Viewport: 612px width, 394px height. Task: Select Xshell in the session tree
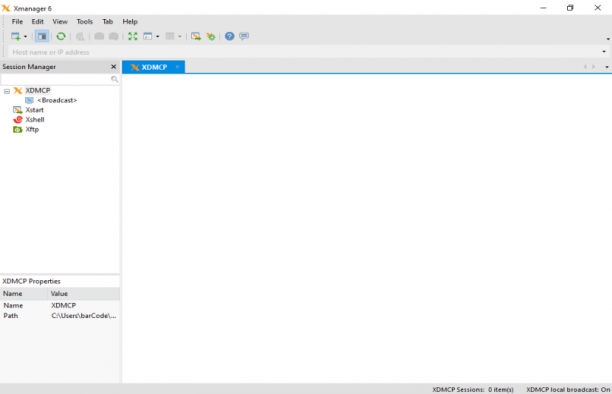point(35,119)
